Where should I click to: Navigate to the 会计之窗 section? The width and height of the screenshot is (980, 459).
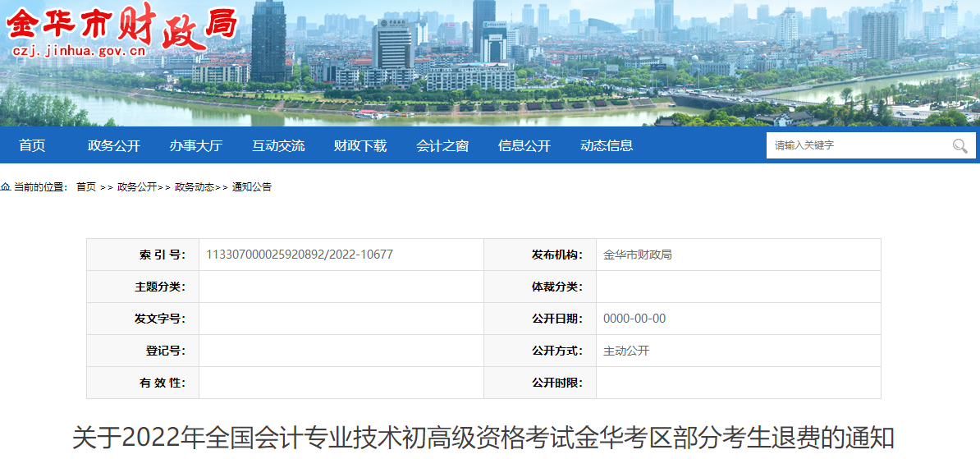(x=442, y=145)
